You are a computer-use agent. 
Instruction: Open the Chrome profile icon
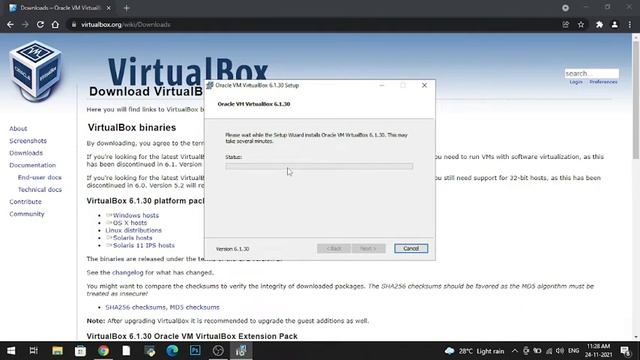614,24
